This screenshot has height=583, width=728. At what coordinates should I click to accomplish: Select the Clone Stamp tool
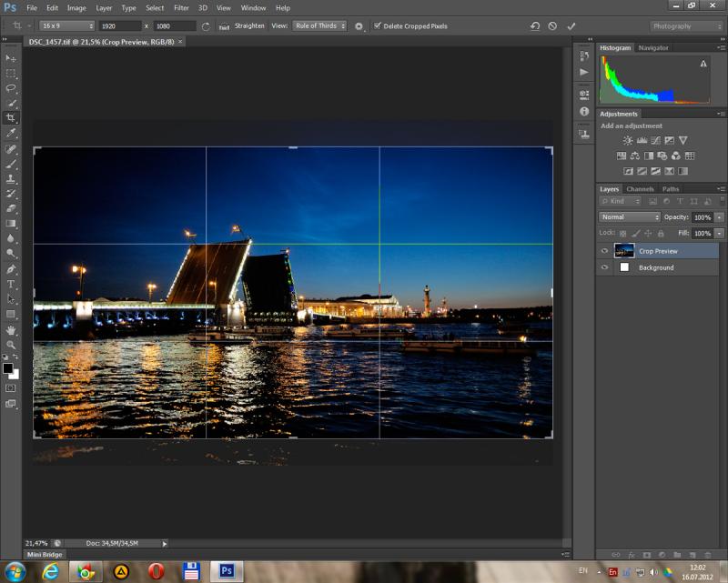pos(11,178)
